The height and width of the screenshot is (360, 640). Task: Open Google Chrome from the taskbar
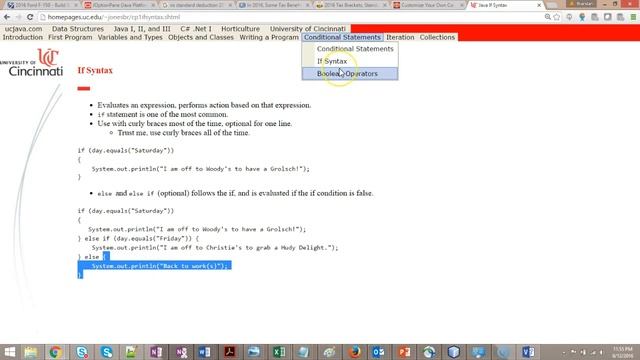[x=56, y=352]
